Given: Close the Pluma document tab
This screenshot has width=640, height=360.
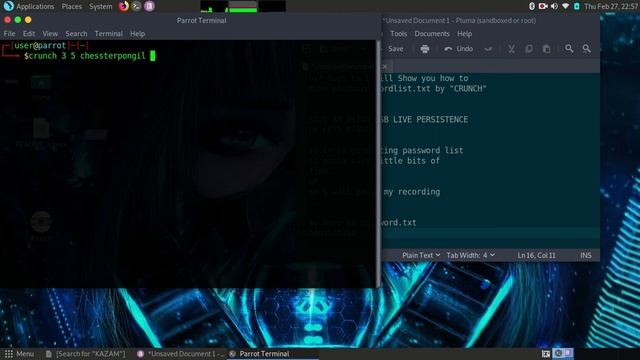Looking at the screenshot, I should (x=385, y=66).
